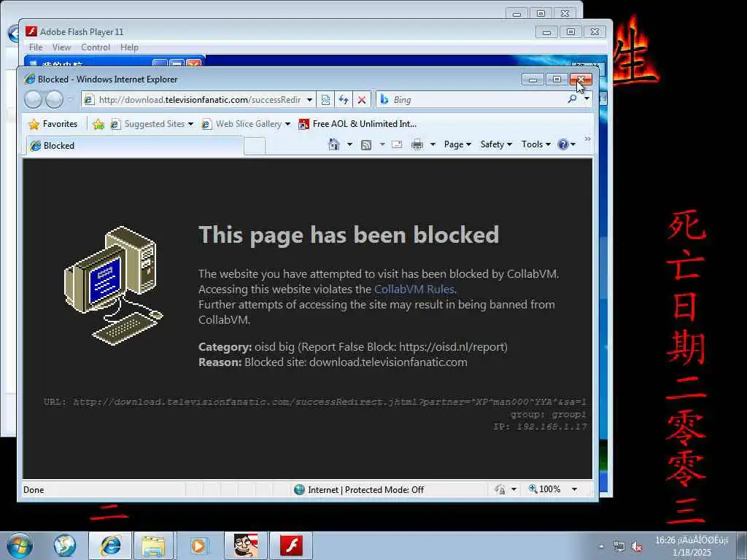Click Add to Favorites Bar star icon
Screen dimensions: 747x560
pos(98,124)
